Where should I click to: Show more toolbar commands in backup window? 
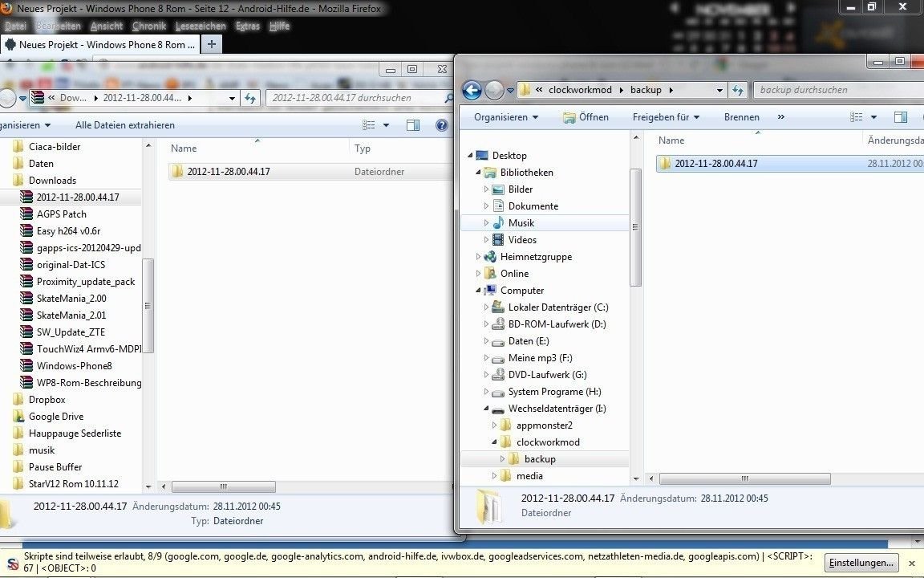pyautogui.click(x=780, y=116)
